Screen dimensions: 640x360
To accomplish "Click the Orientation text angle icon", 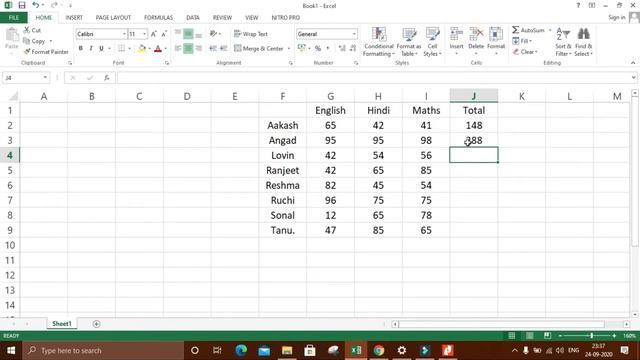I will point(213,34).
